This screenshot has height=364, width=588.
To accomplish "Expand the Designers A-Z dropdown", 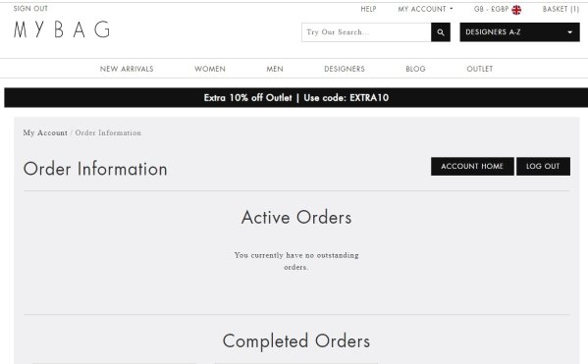I will coord(519,32).
